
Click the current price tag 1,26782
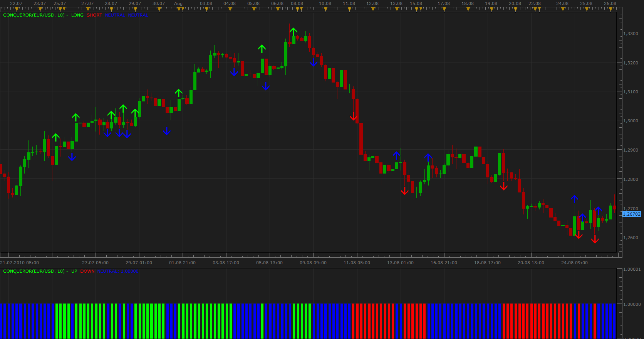click(x=632, y=214)
